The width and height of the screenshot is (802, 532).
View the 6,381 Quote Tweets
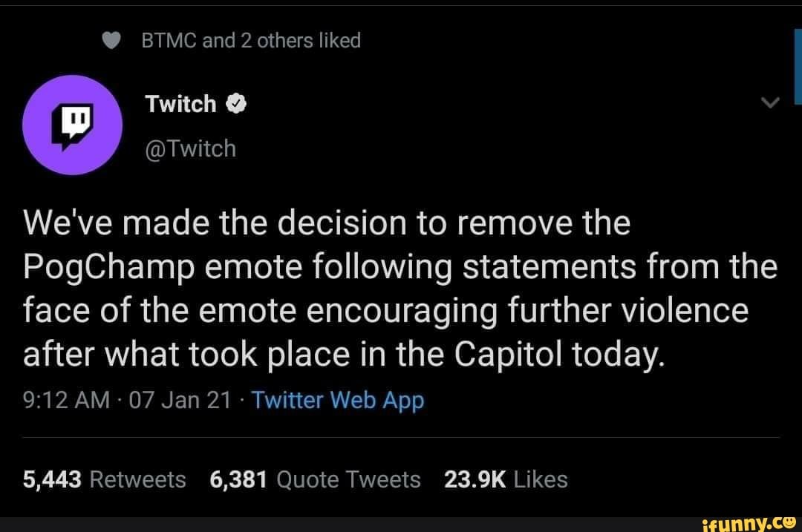(x=314, y=479)
